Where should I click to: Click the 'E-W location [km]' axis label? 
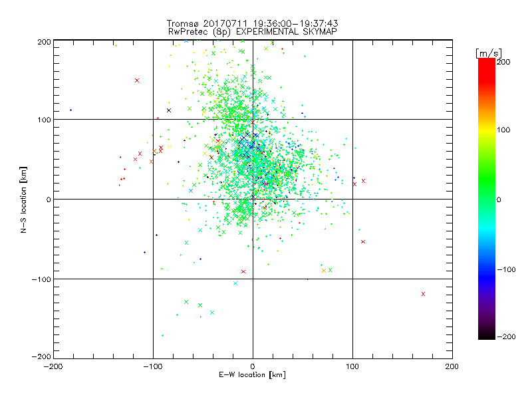click(x=253, y=374)
